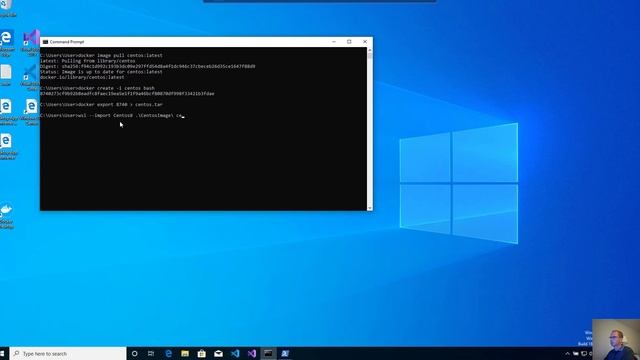640x360 pixels.
Task: Open the Command Prompt title bar icon menu
Action: 45,42
